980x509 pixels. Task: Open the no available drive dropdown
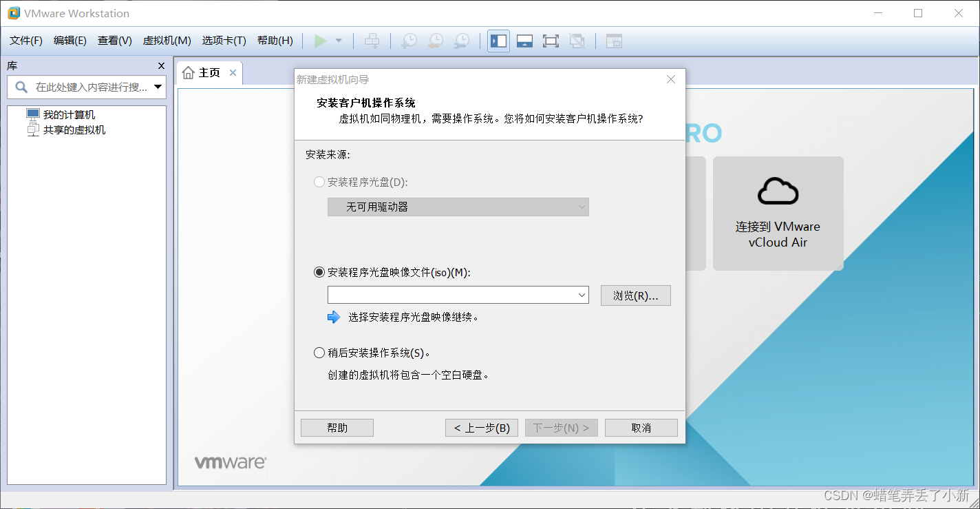coord(458,207)
